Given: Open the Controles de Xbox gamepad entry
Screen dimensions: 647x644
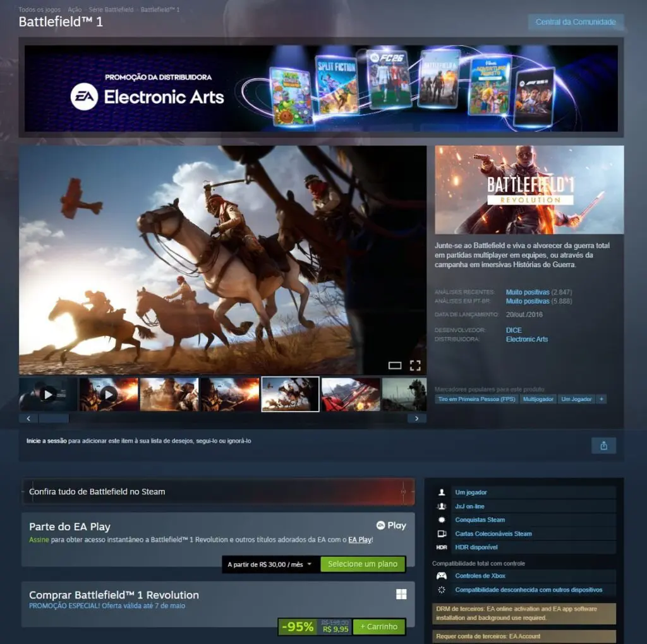Looking at the screenshot, I should (x=480, y=576).
